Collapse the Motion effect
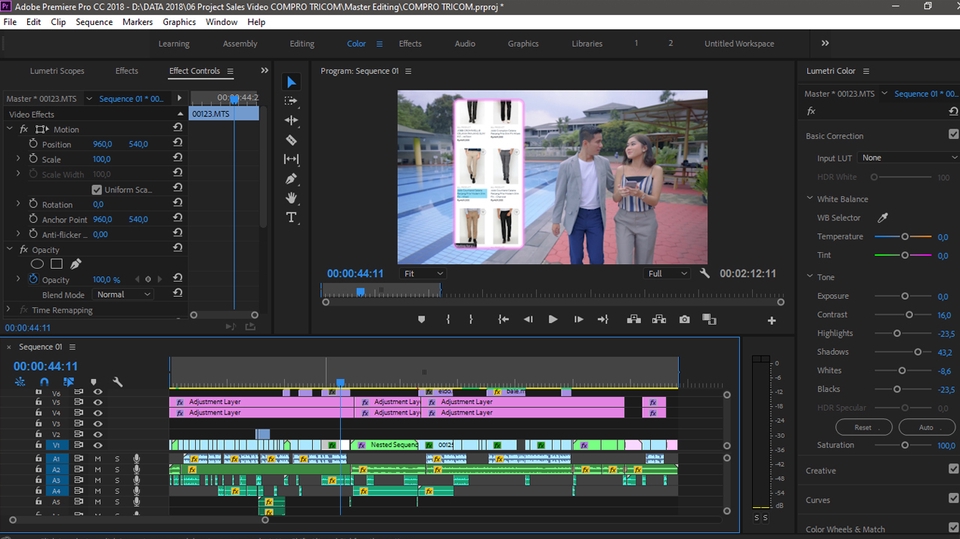960x539 pixels. (9, 129)
